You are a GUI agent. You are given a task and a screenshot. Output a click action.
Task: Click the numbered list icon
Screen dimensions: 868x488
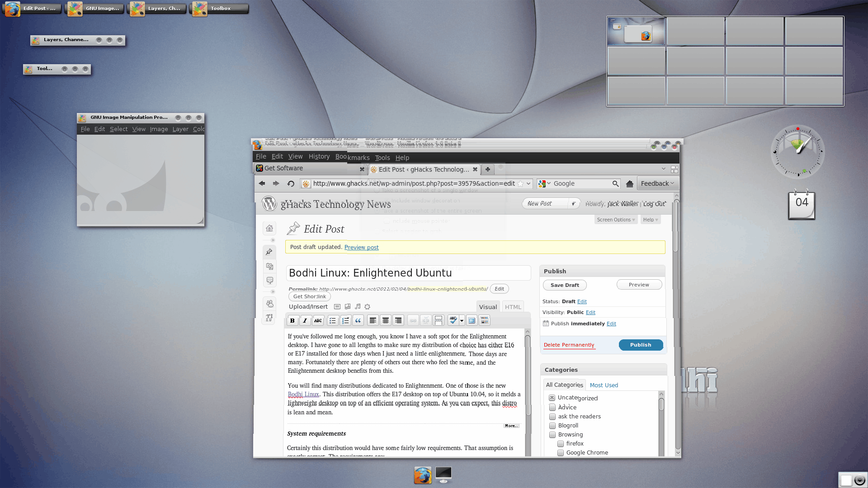(x=345, y=320)
